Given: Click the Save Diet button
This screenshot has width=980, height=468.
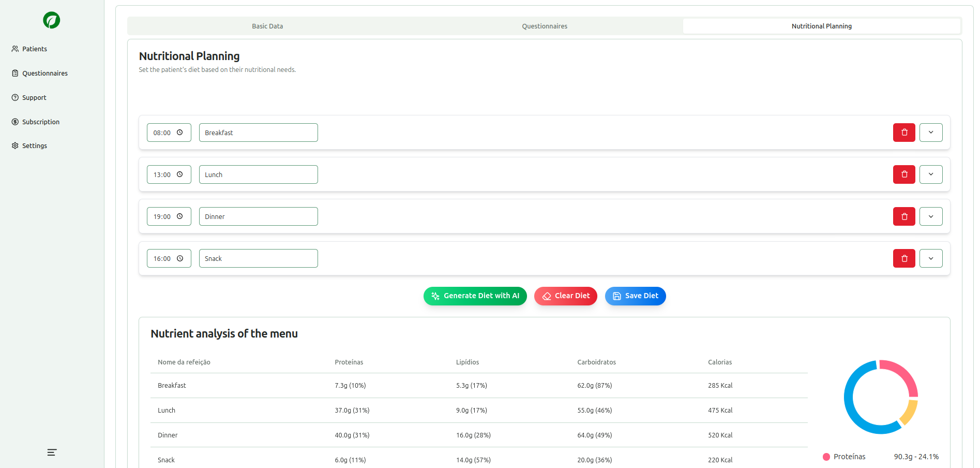Looking at the screenshot, I should tap(636, 296).
